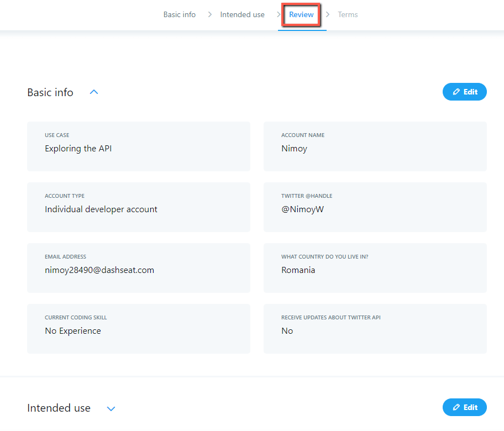
Task: Click the Twitter handle @NimoyW
Action: click(302, 209)
